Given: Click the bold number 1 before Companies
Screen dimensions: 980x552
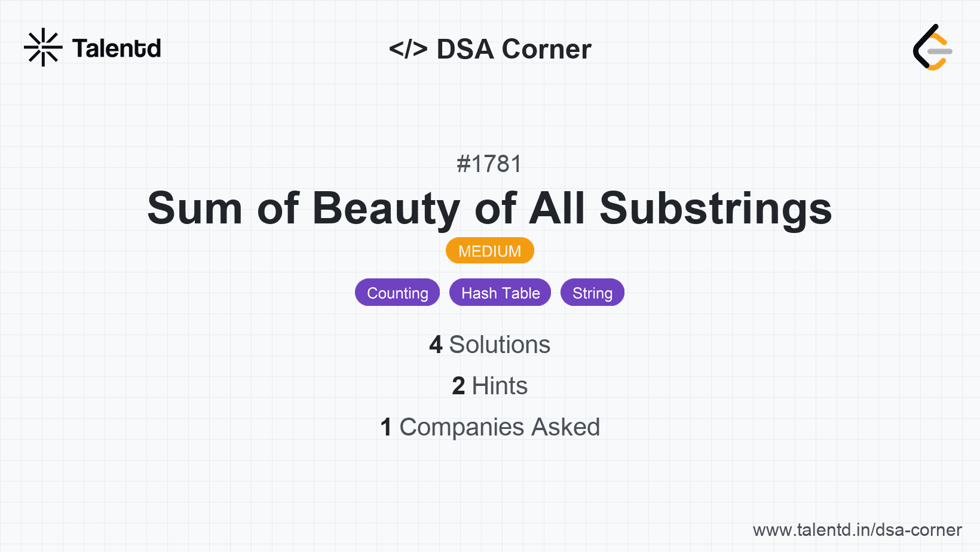Looking at the screenshot, I should [x=386, y=427].
